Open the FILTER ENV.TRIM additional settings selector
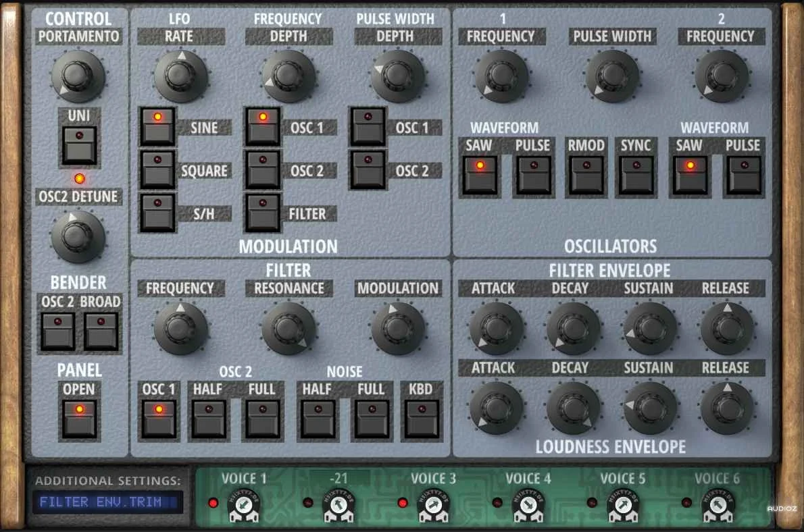The height and width of the screenshot is (532, 804). pyautogui.click(x=107, y=502)
